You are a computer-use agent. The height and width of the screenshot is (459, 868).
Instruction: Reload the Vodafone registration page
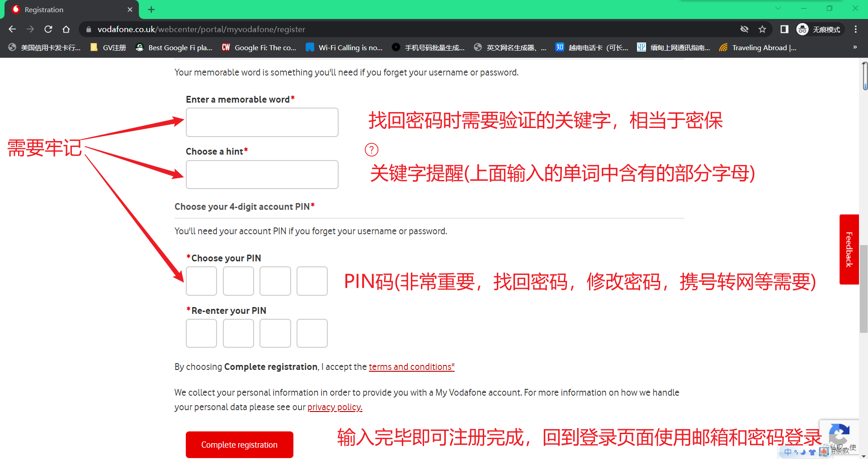48,29
